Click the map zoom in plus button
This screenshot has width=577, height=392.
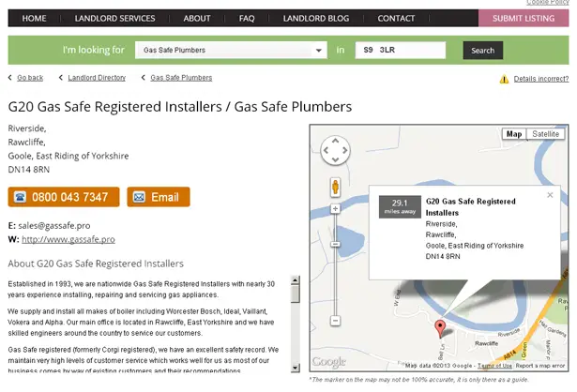(x=335, y=209)
